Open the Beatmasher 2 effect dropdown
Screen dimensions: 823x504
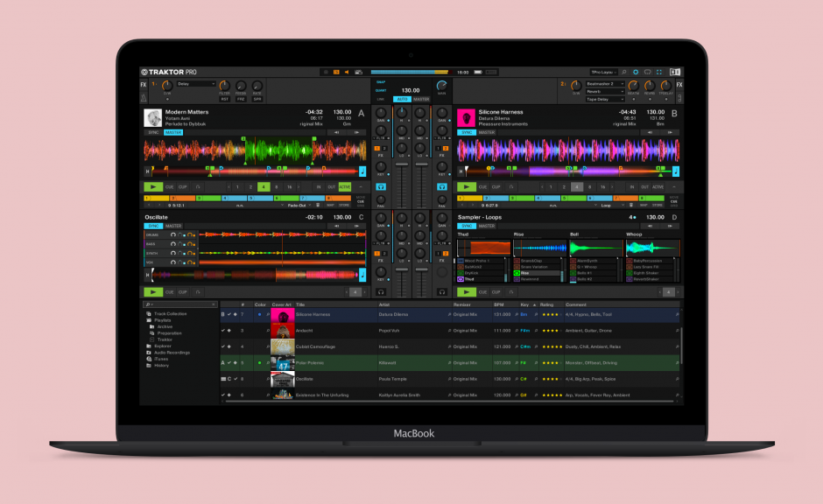point(604,84)
